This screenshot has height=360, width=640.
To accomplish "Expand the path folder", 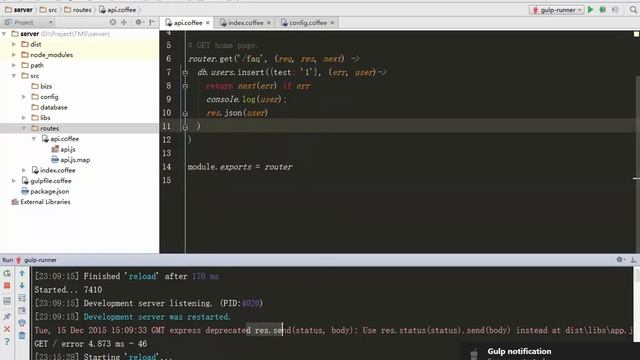I will (x=14, y=65).
